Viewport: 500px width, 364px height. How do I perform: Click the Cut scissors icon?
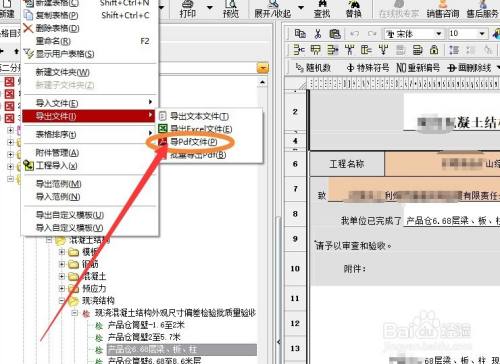point(318,34)
